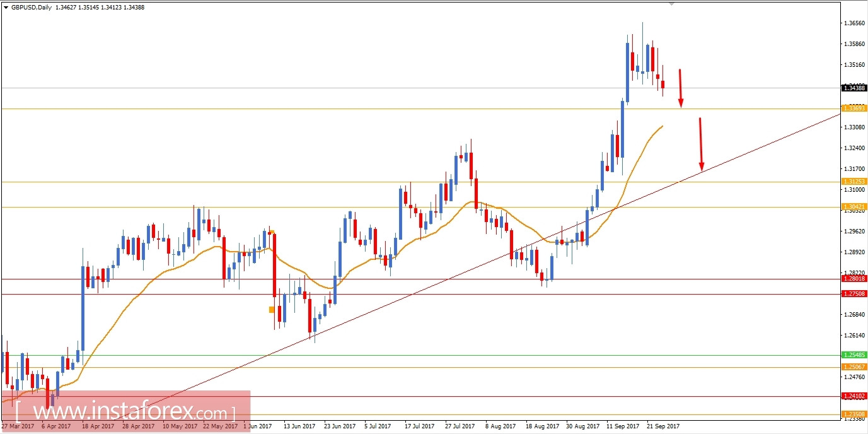Click the 1.29620 price scale value

(854, 232)
